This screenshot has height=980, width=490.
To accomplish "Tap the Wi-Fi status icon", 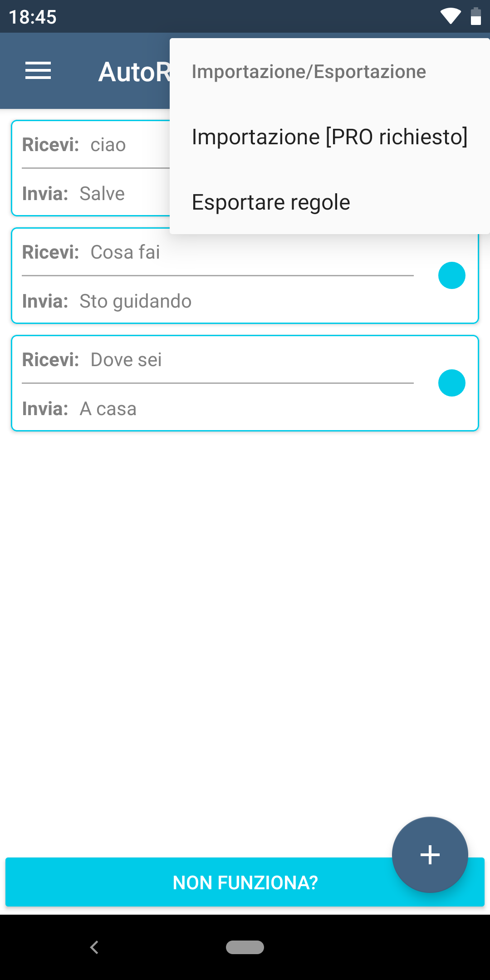I will tap(450, 16).
